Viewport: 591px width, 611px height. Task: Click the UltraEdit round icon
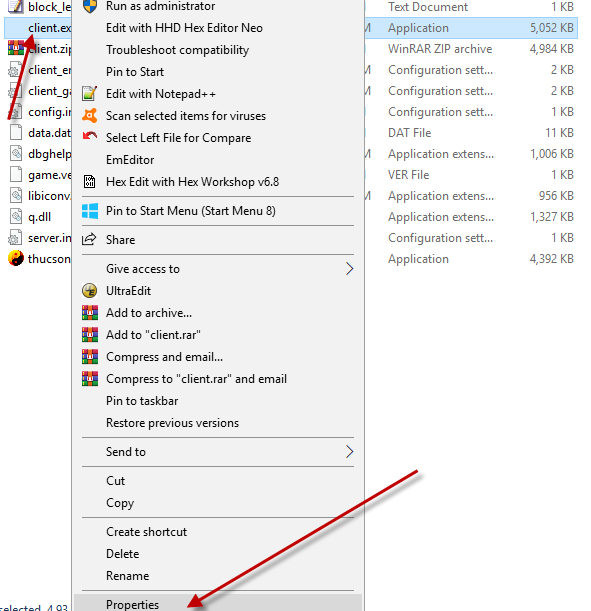90,291
